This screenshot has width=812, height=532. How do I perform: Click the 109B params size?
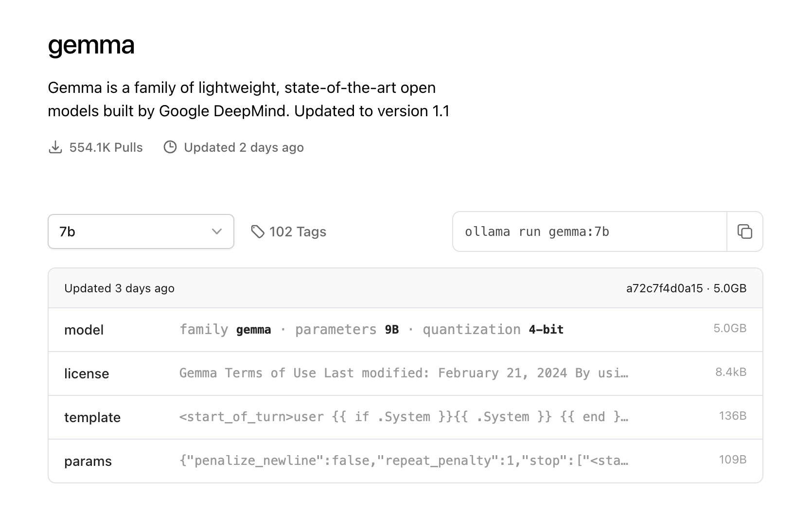[733, 460]
